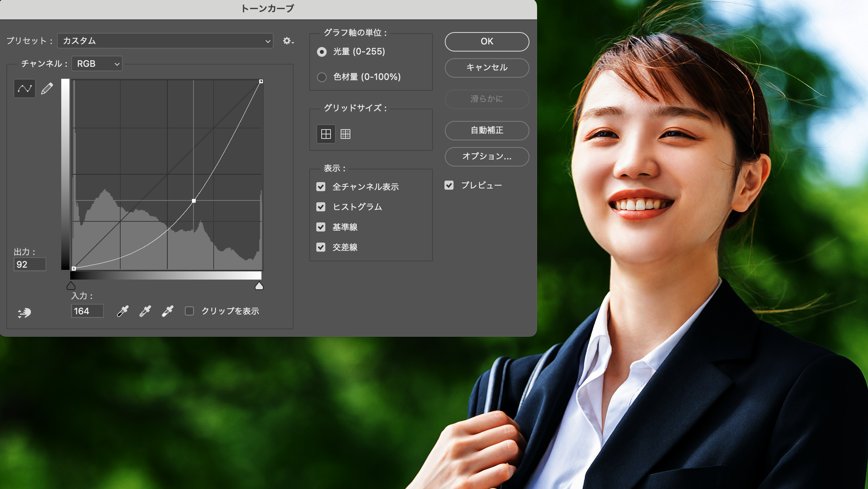
Task: Pick the gray point eyedropper
Action: click(x=145, y=311)
